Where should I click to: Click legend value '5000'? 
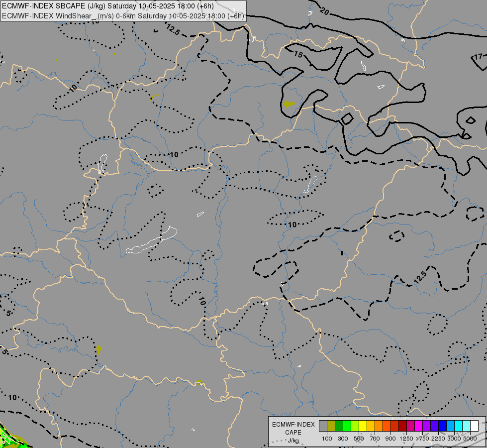click(470, 439)
